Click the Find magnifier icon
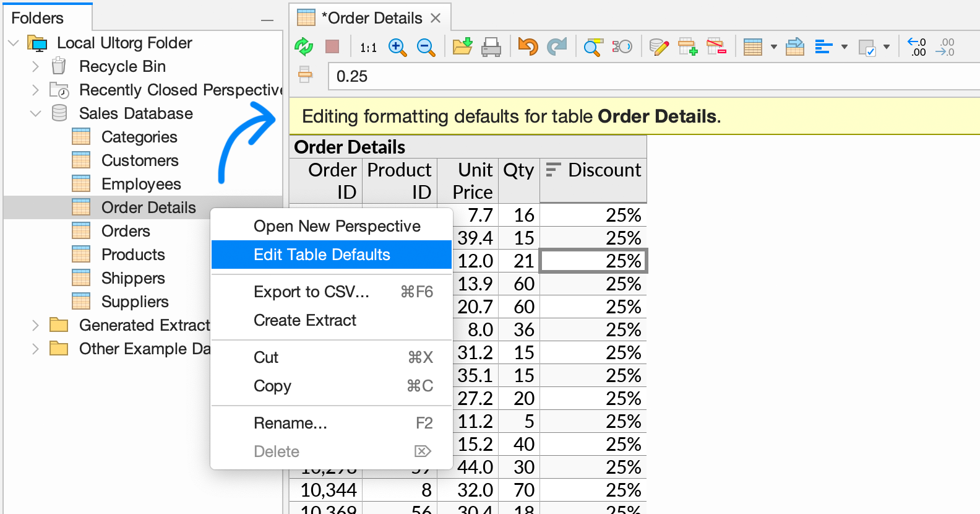 (x=593, y=47)
